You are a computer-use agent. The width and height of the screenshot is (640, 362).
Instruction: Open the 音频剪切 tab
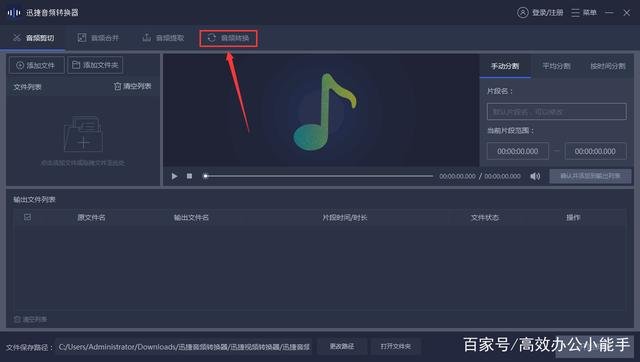pos(33,38)
